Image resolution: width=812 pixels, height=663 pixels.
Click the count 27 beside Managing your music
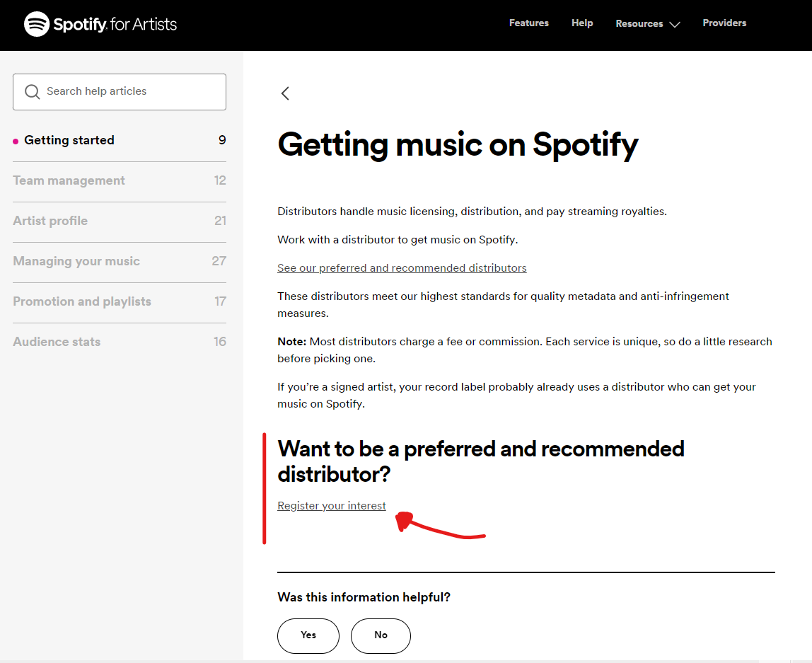tap(219, 261)
